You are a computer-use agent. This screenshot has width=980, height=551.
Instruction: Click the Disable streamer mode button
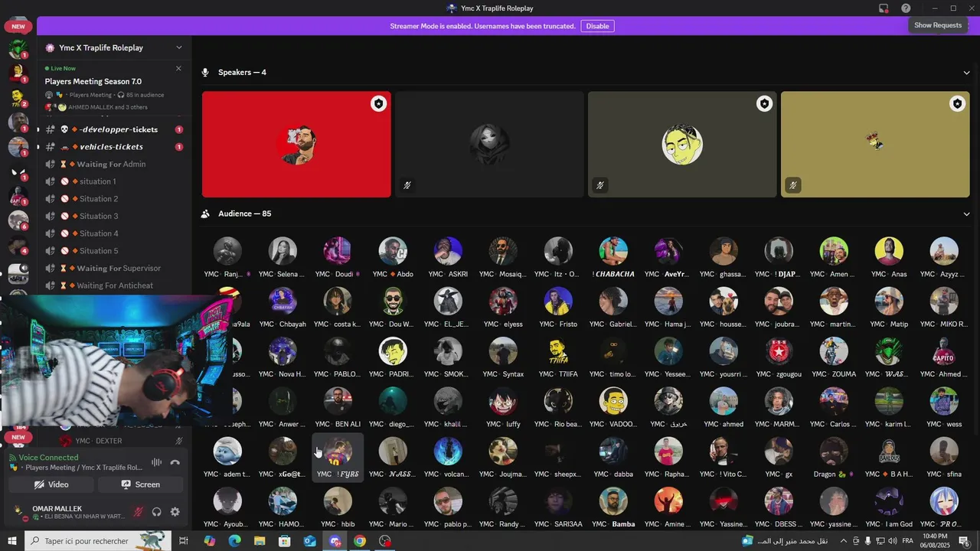point(597,26)
